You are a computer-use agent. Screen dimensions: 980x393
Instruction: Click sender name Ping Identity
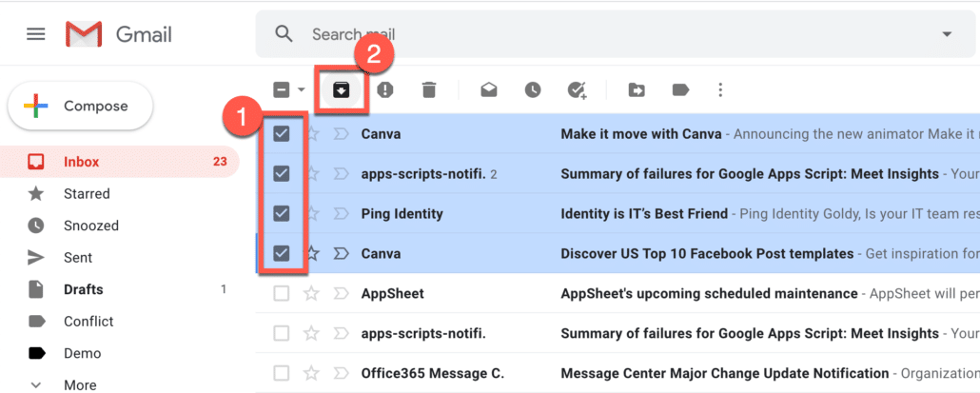point(402,214)
